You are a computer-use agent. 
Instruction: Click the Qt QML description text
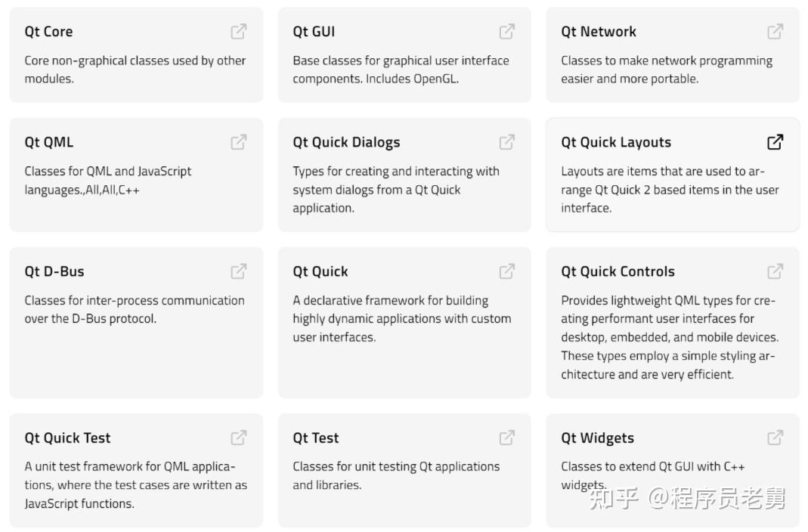(108, 181)
